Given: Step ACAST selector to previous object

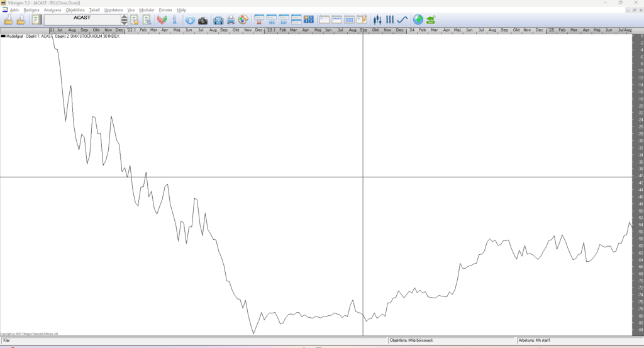Looking at the screenshot, I should point(125,17).
